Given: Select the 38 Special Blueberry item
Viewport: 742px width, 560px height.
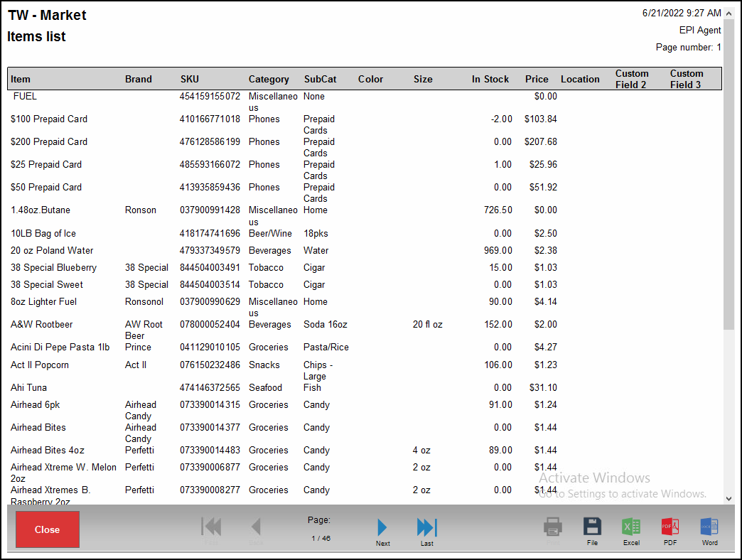Looking at the screenshot, I should pyautogui.click(x=53, y=268).
